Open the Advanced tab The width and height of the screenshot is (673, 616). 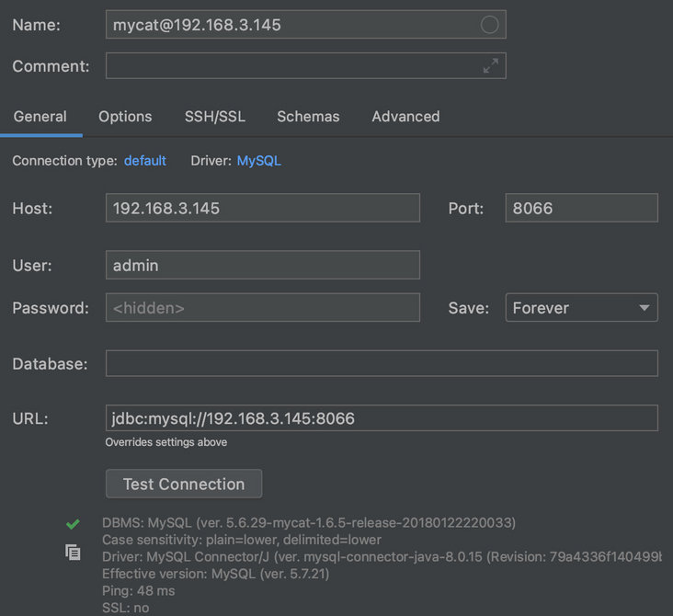405,117
